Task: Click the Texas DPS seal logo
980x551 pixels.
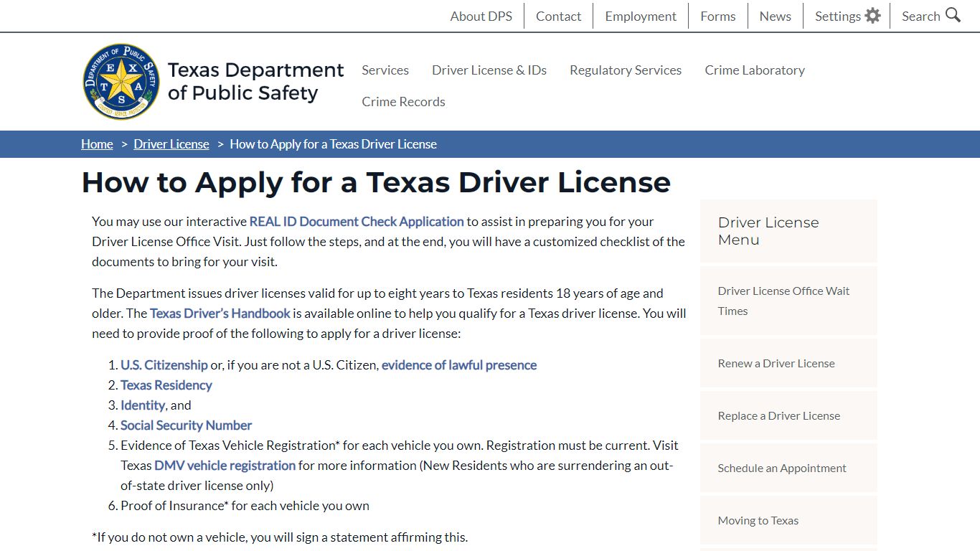Action: [x=121, y=81]
